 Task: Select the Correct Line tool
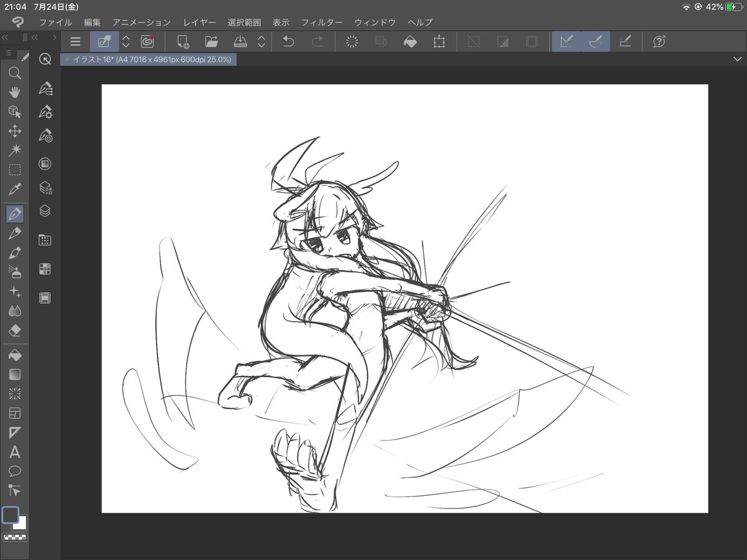[x=15, y=490]
